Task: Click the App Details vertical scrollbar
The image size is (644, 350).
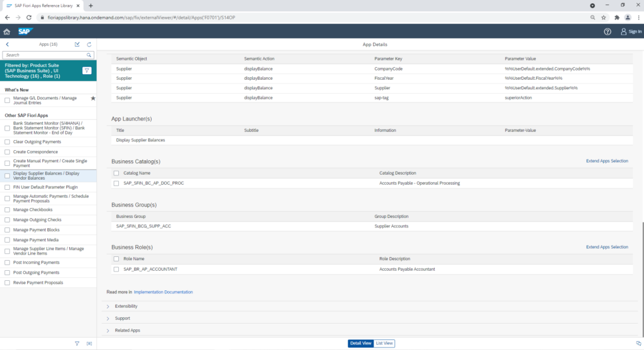Action: point(642,279)
